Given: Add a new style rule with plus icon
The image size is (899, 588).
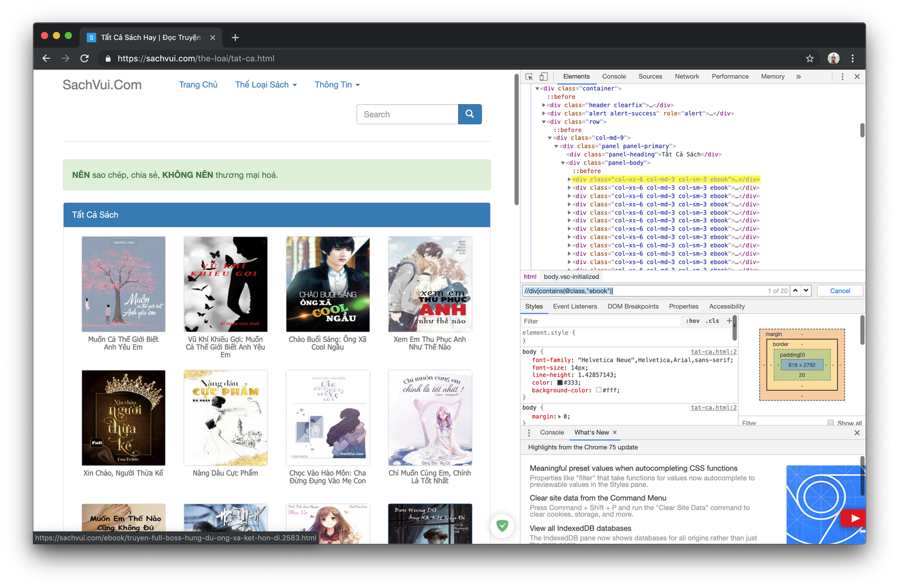Looking at the screenshot, I should tap(729, 321).
